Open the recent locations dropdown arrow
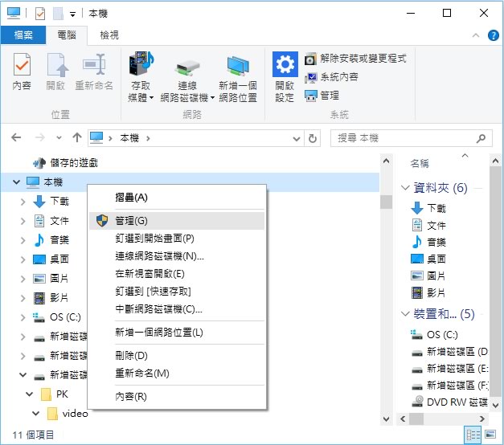This screenshot has width=504, height=445. [59, 138]
